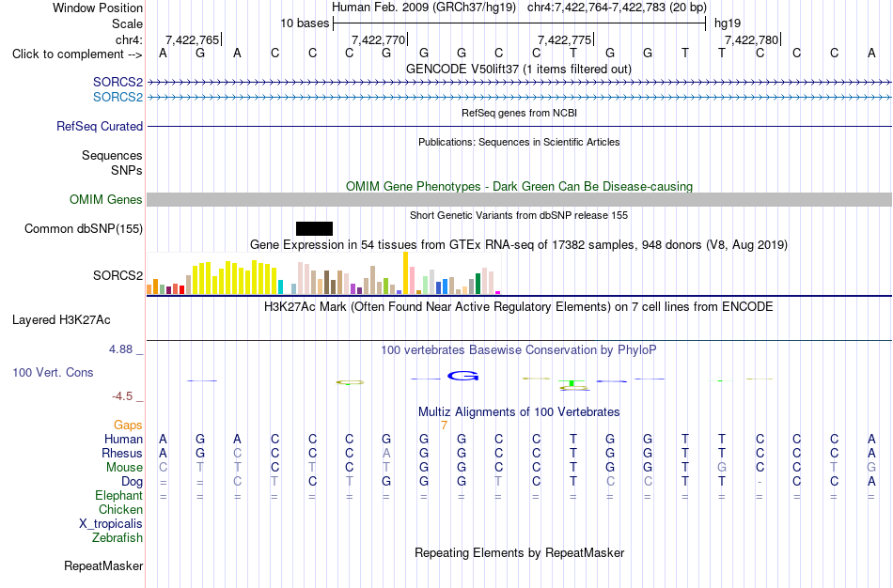Viewport: 893px width, 588px height.
Task: Click the large blue G in PhyloP track
Action: 463,376
